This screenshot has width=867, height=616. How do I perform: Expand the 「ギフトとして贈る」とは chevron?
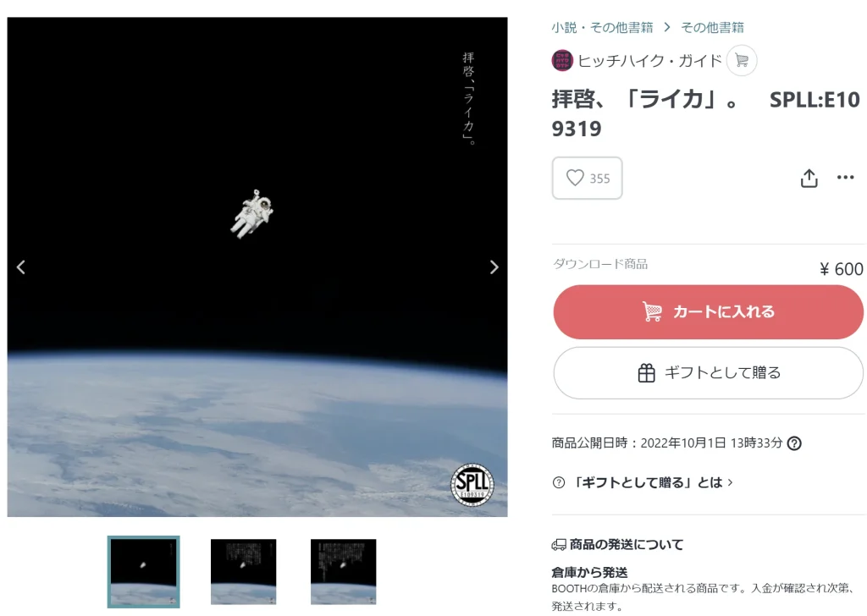[x=731, y=482]
